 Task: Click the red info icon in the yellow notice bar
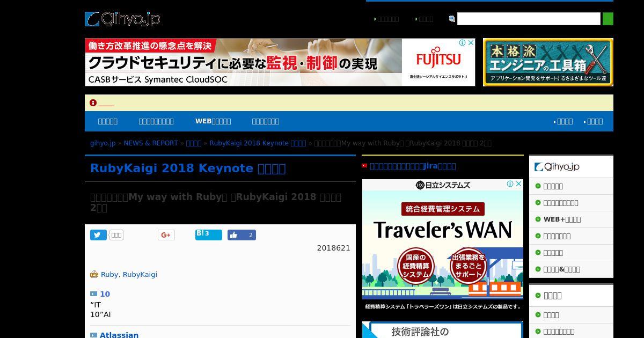pyautogui.click(x=93, y=103)
